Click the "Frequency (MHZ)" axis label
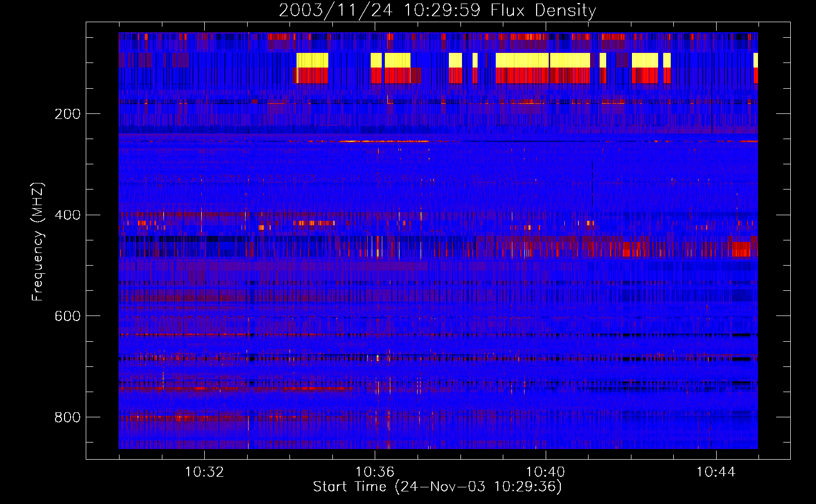The width and height of the screenshot is (816, 504). pos(38,242)
